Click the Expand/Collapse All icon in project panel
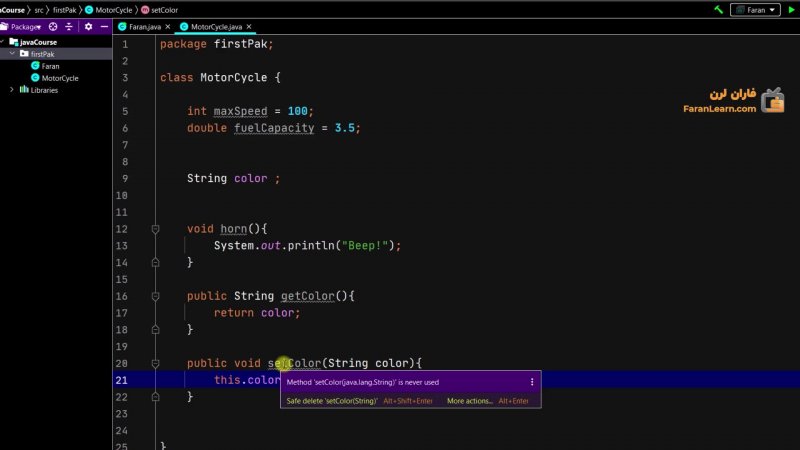The height and width of the screenshot is (450, 800). (x=70, y=26)
